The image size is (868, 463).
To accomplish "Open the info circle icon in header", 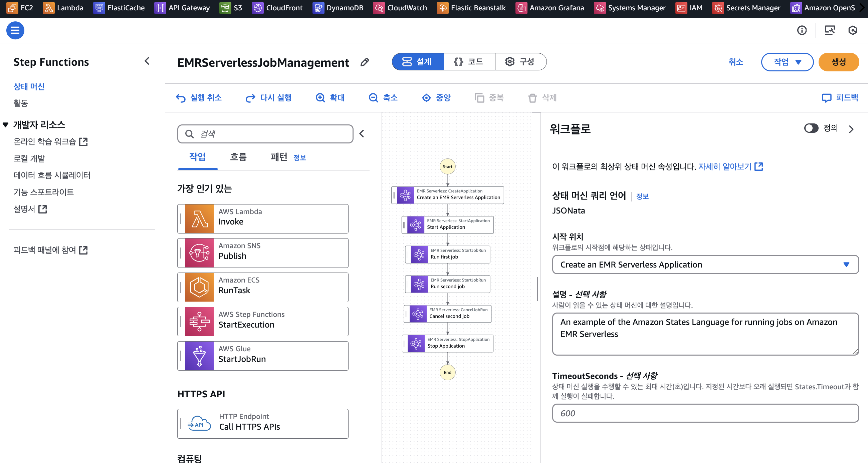I will click(x=802, y=30).
